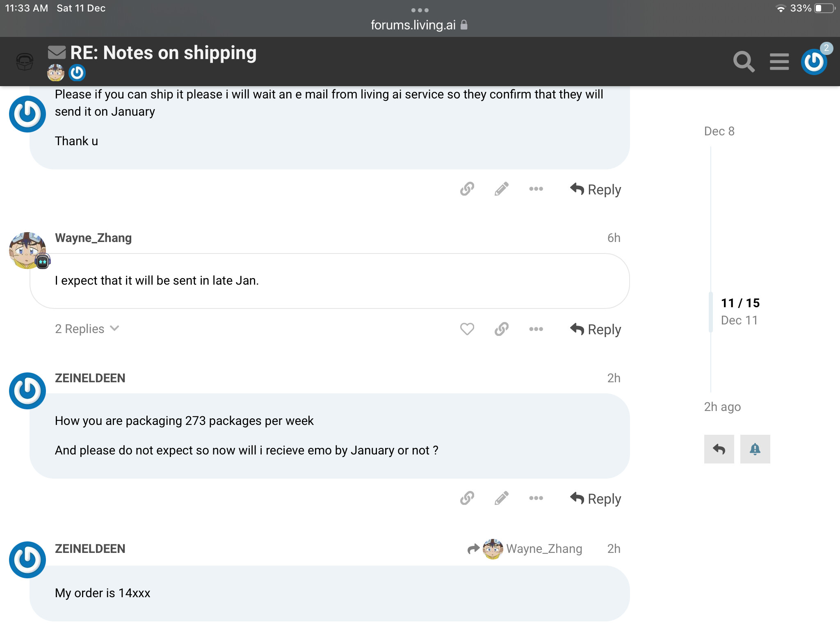Toggle notification bell in timeline sidebar

click(x=755, y=449)
